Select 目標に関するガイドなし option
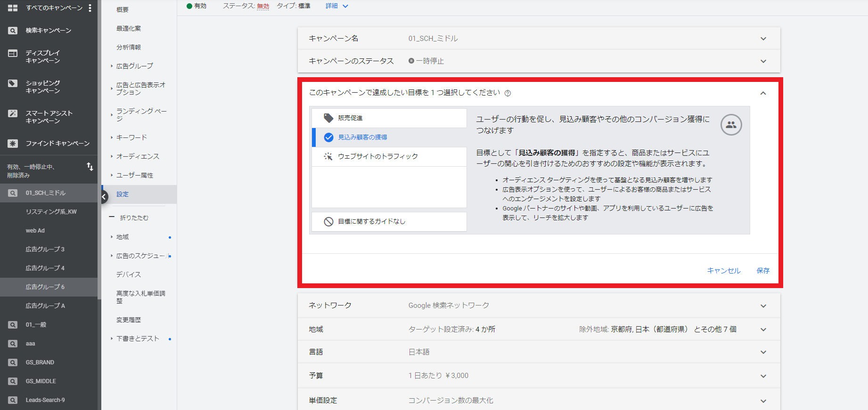Screen dimensions: 868x410 pyautogui.click(x=389, y=222)
